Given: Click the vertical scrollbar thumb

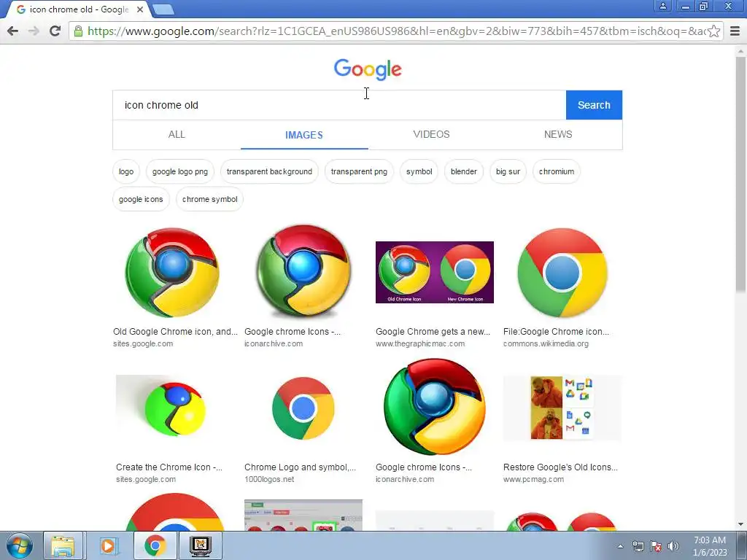Looking at the screenshot, I should pyautogui.click(x=740, y=174).
